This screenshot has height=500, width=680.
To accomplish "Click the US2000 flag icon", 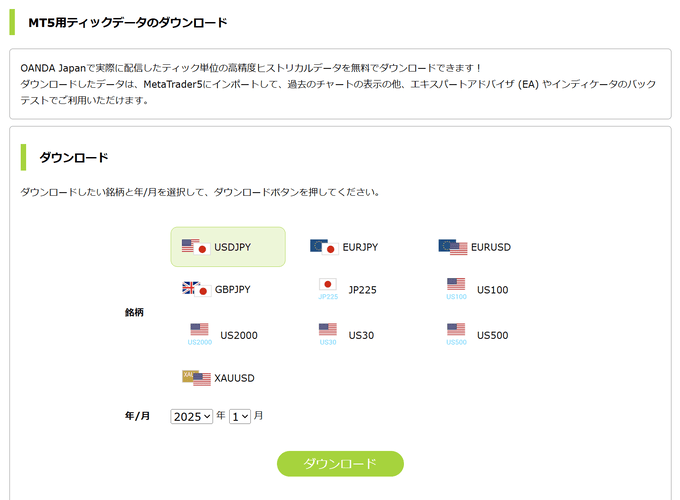I will pyautogui.click(x=199, y=330).
